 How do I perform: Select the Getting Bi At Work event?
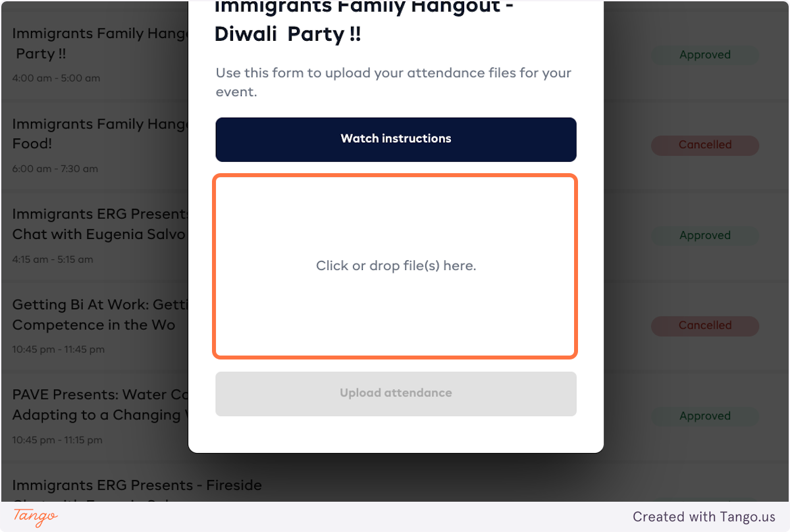click(x=99, y=315)
